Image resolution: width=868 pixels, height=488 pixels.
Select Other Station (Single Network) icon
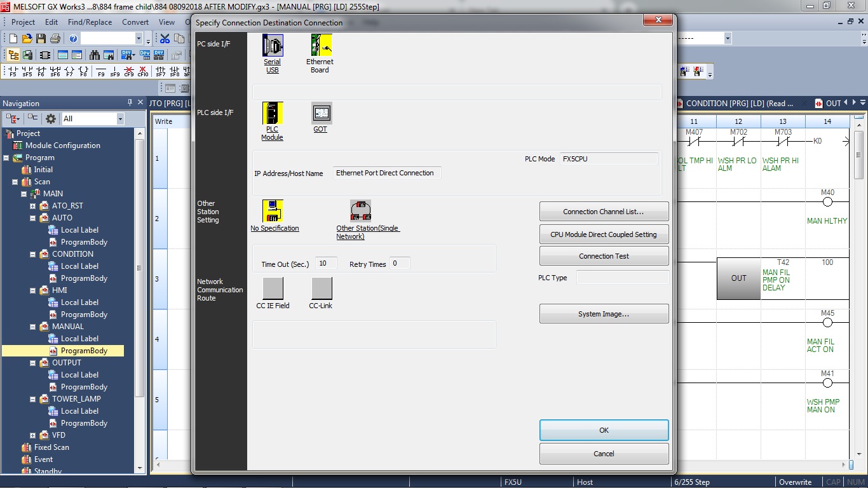tap(360, 210)
